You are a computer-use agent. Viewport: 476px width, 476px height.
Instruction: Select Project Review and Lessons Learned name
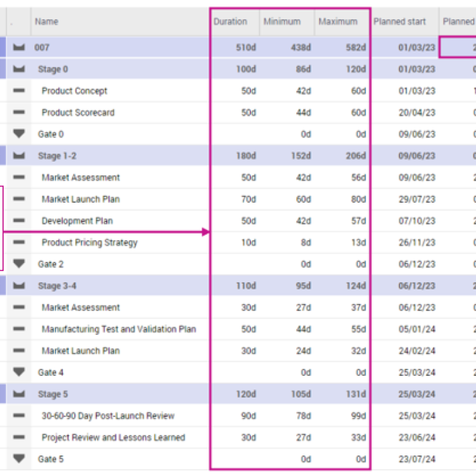[x=113, y=437]
